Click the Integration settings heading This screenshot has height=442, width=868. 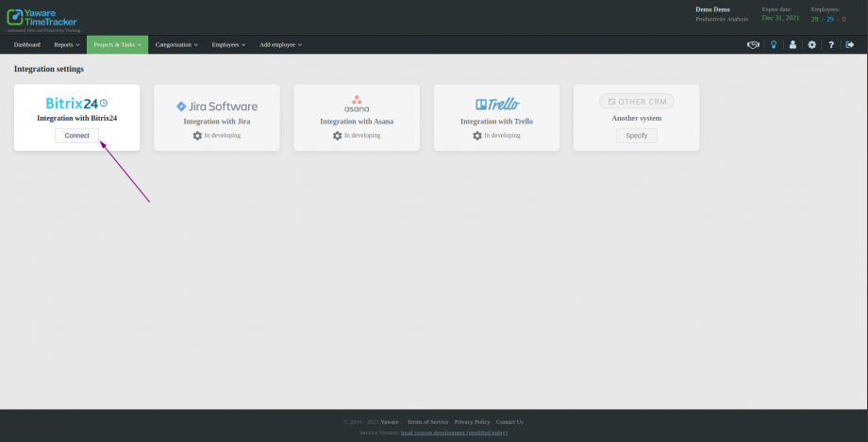(49, 69)
